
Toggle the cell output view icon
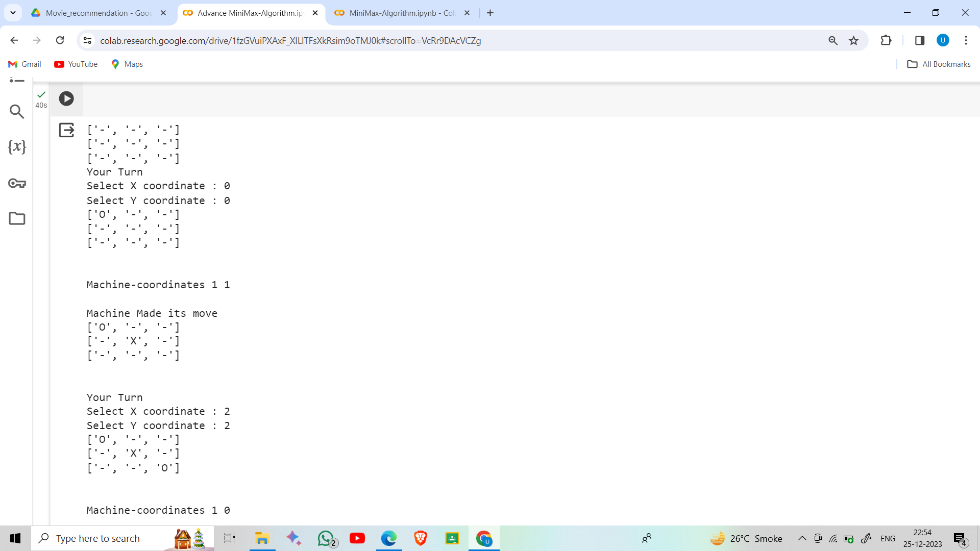coord(66,130)
